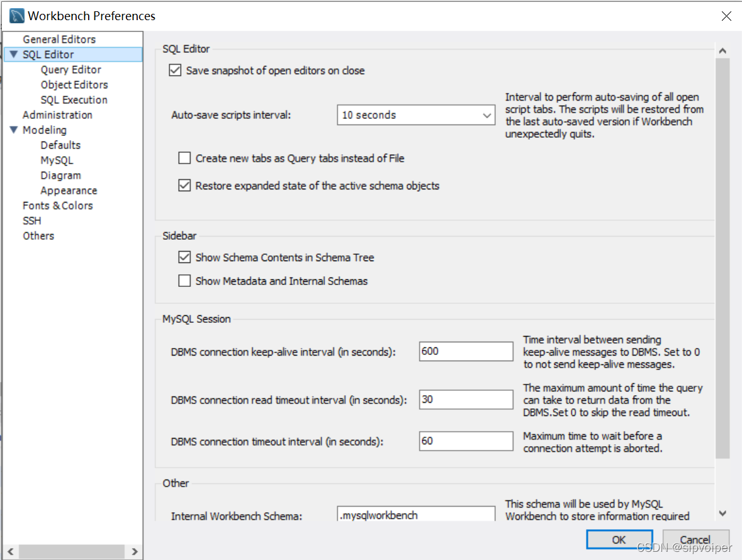742x560 pixels.
Task: Click the right scroll arrow under the tree
Action: click(135, 551)
